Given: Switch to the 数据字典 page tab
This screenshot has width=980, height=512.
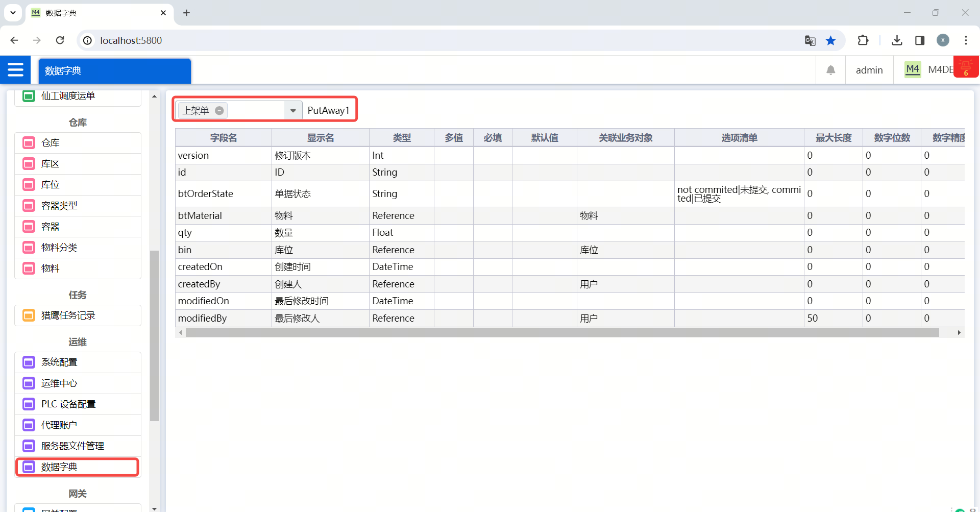Looking at the screenshot, I should [x=115, y=71].
